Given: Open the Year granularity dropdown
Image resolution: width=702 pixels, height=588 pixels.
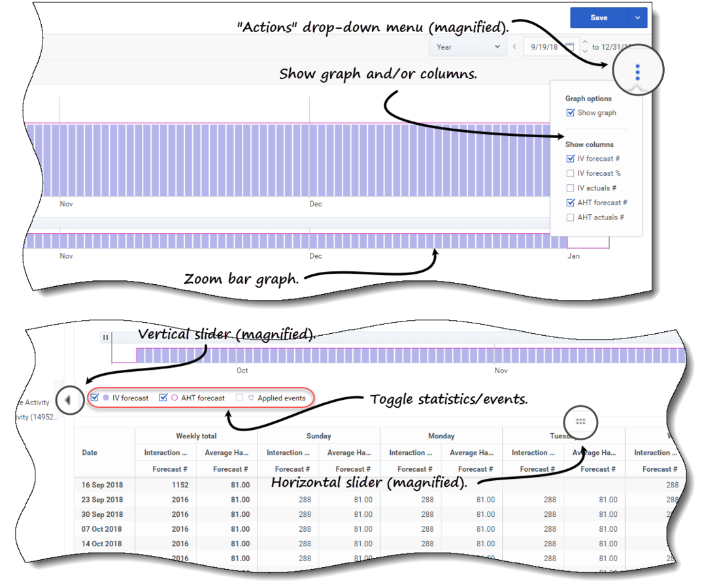Looking at the screenshot, I should coord(467,46).
